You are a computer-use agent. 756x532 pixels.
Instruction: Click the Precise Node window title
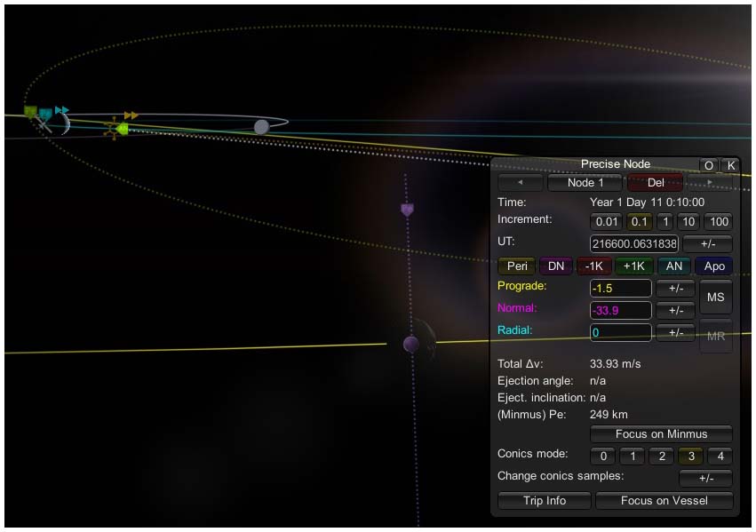pos(616,163)
